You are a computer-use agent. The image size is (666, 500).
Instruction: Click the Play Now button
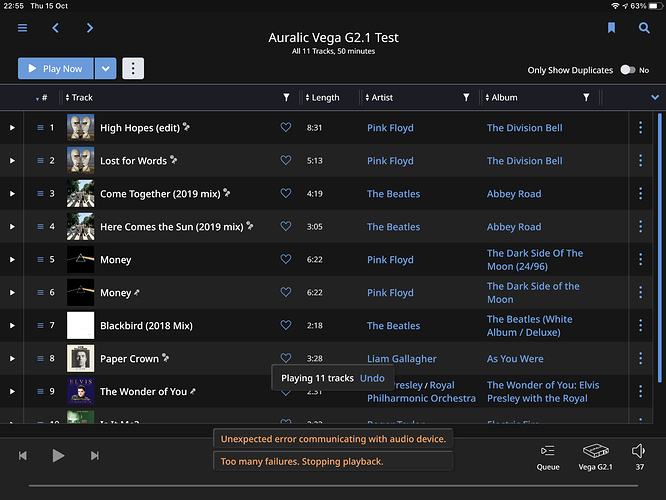56,68
